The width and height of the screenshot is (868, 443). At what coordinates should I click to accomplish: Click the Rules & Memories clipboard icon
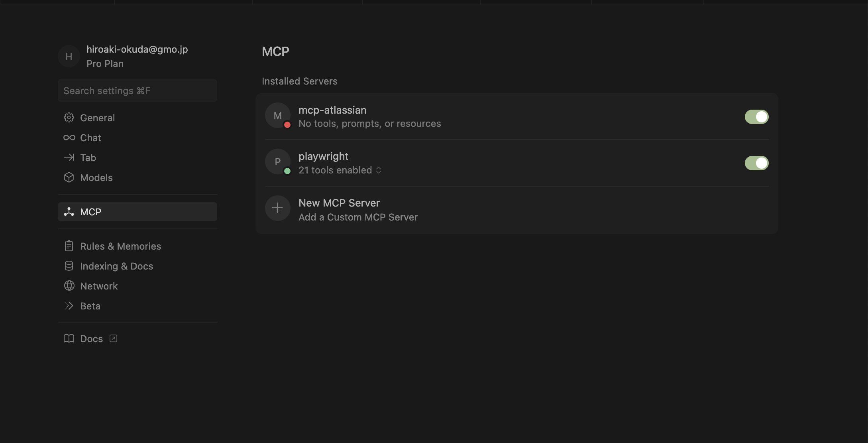(69, 246)
